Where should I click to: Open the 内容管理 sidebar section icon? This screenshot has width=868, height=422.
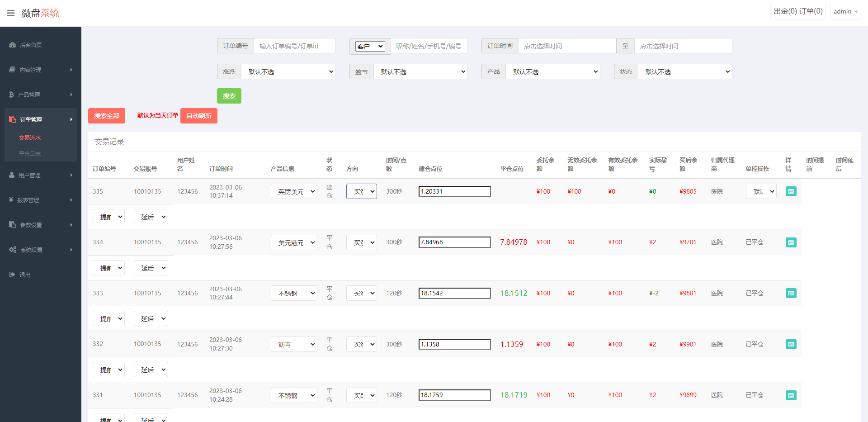pos(12,70)
